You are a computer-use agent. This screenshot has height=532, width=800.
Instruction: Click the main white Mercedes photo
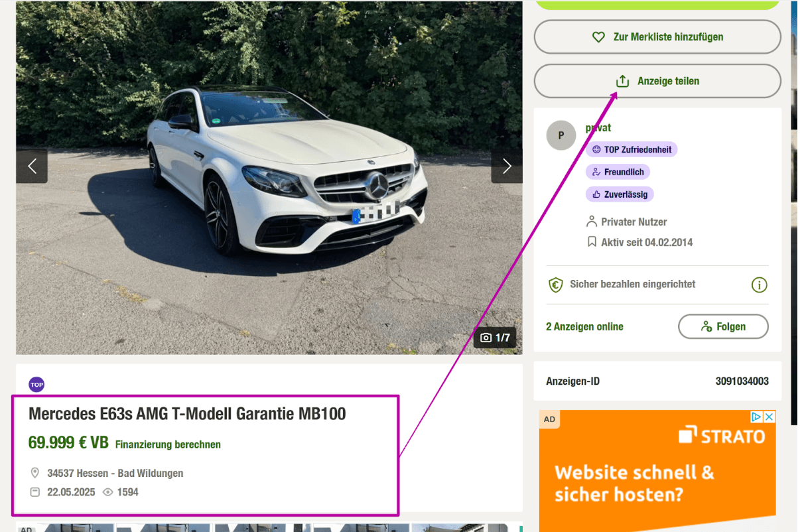point(269,177)
